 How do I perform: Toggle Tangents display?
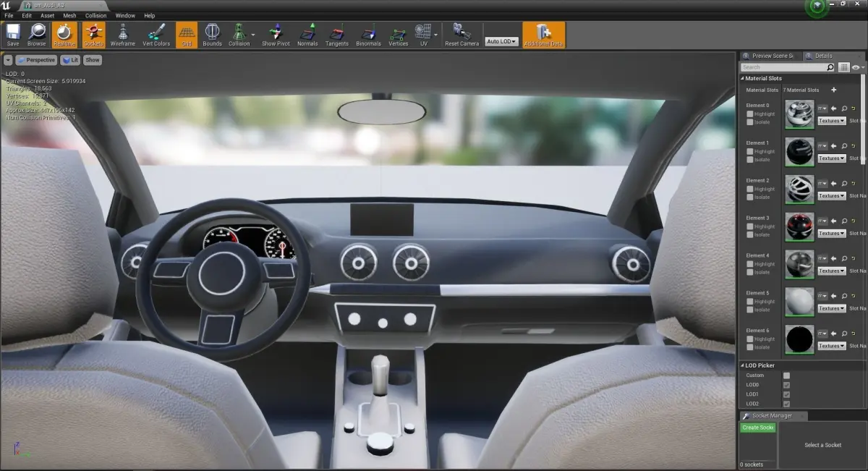tap(337, 35)
